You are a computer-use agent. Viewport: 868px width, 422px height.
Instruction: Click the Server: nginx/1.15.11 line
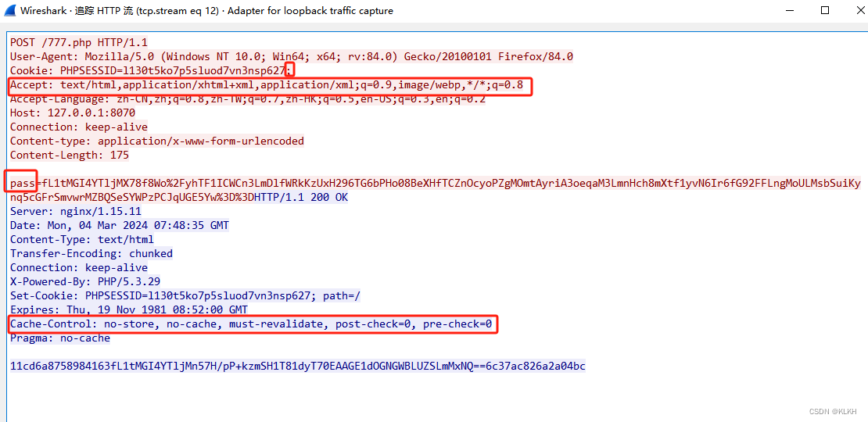[x=76, y=211]
